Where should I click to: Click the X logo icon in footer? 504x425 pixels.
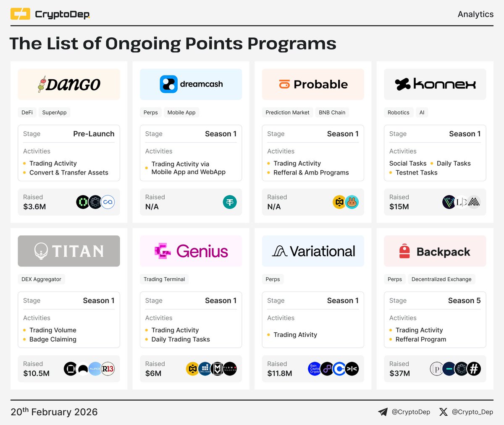click(x=443, y=412)
